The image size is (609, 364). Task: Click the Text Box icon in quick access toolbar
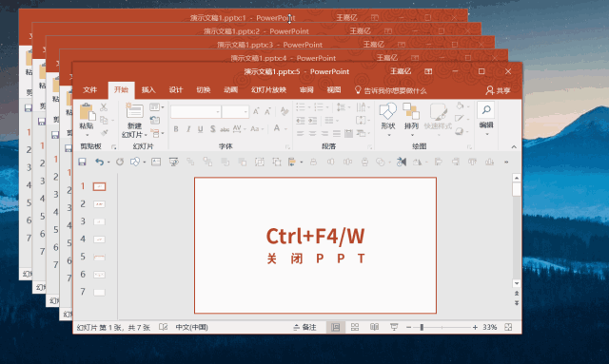tap(156, 162)
